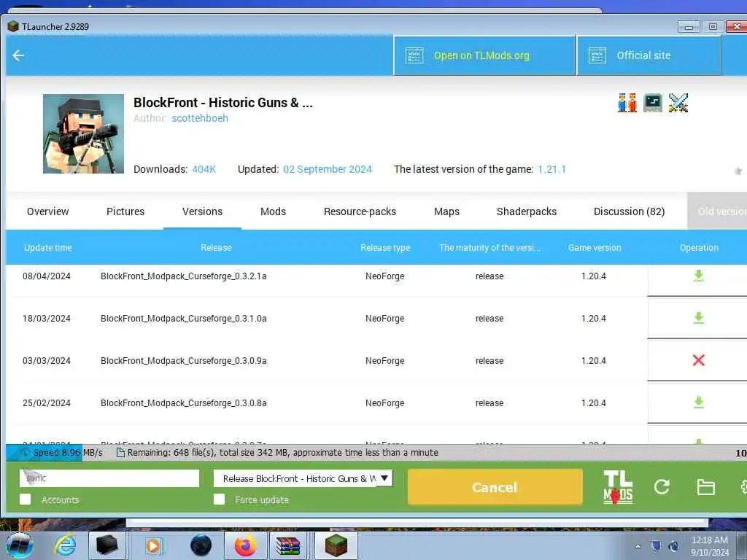The width and height of the screenshot is (747, 560).
Task: Click the Operation column header
Action: point(699,248)
